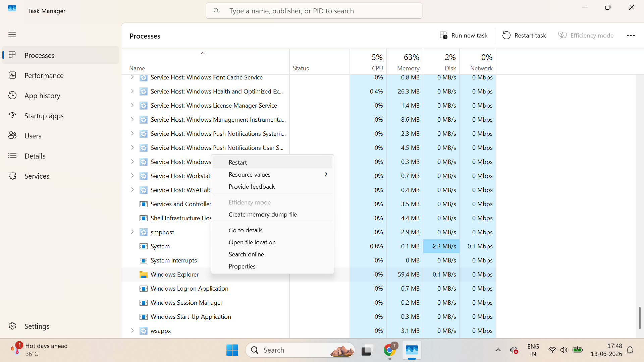Select Search online in context menu
The width and height of the screenshot is (644, 362).
(272, 254)
